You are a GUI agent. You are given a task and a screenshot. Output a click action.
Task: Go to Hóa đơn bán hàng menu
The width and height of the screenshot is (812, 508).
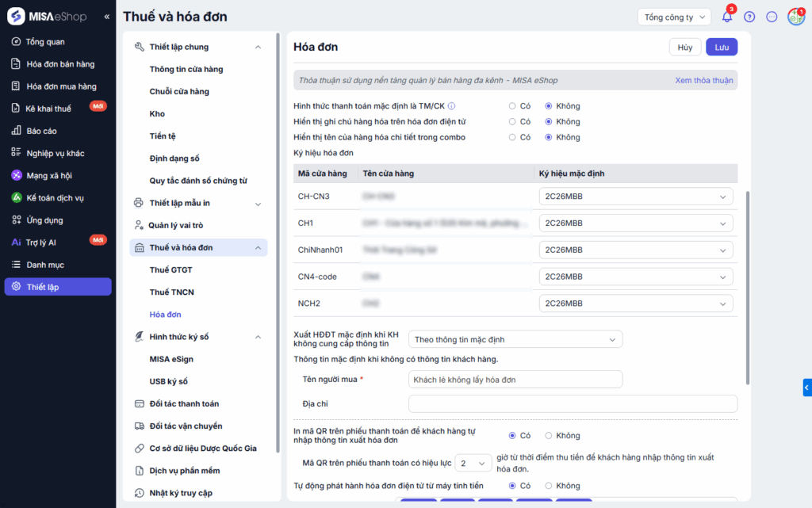(x=60, y=64)
